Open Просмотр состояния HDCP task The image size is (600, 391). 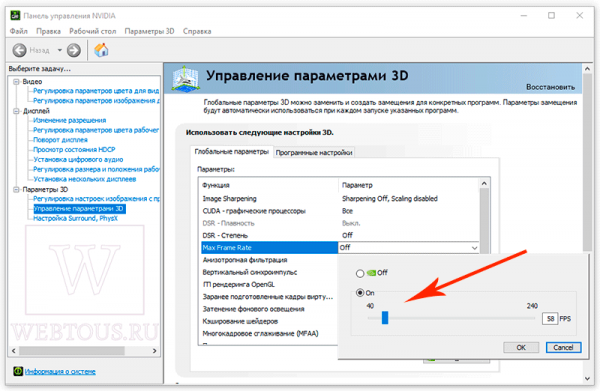74,150
